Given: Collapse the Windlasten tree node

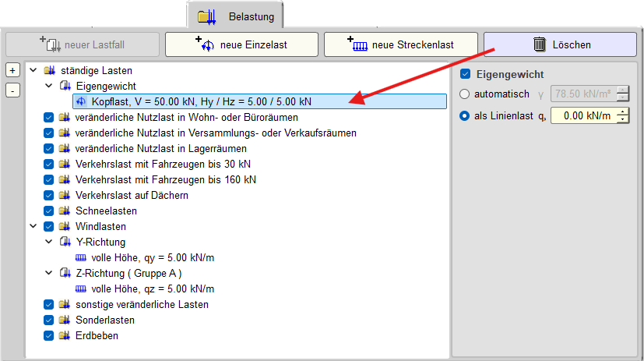Looking at the screenshot, I should coord(33,226).
